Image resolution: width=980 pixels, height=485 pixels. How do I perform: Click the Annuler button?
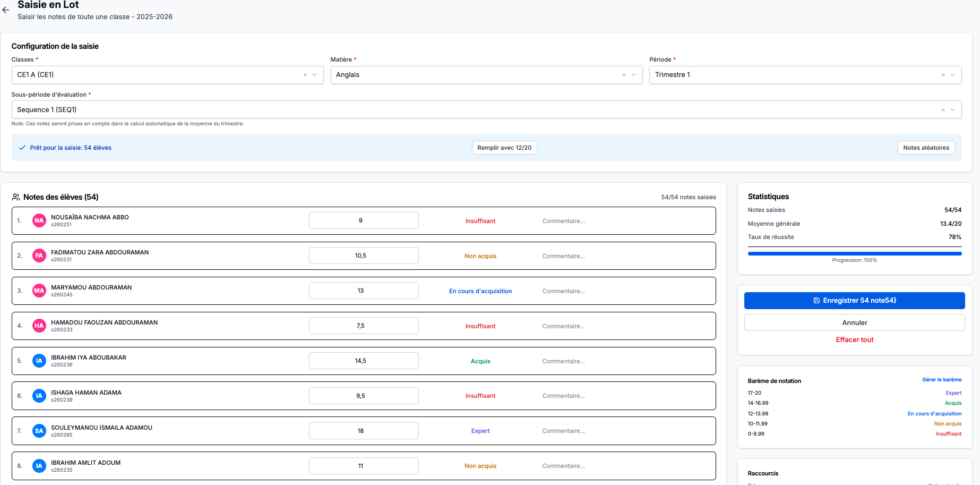pos(854,322)
